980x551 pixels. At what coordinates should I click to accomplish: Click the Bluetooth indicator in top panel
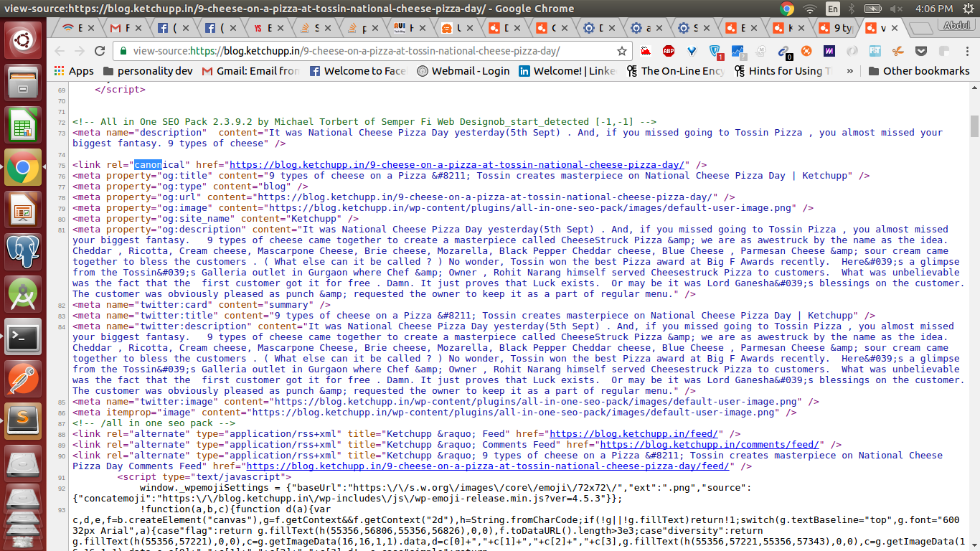tap(853, 9)
